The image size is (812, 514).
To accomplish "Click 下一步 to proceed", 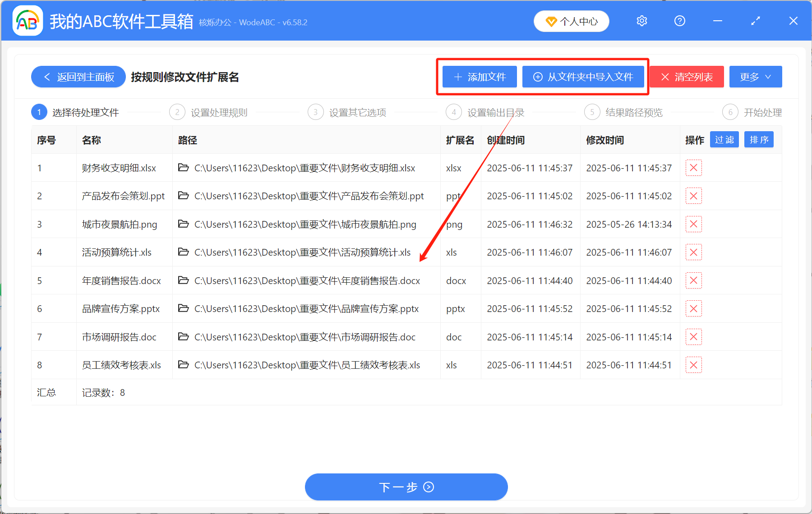I will [406, 487].
